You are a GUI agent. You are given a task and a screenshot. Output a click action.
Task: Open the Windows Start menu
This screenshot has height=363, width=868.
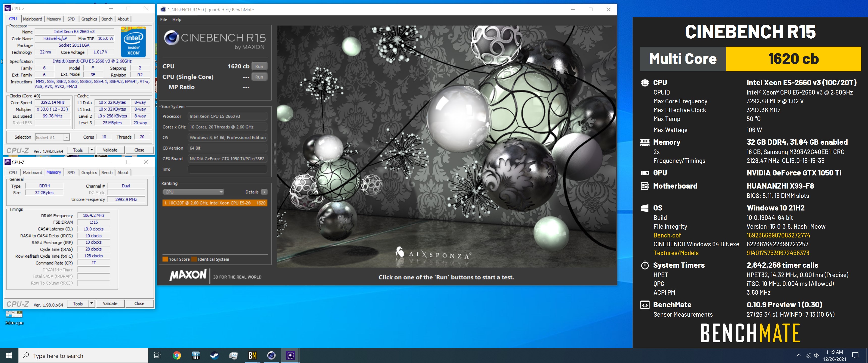tap(9, 356)
